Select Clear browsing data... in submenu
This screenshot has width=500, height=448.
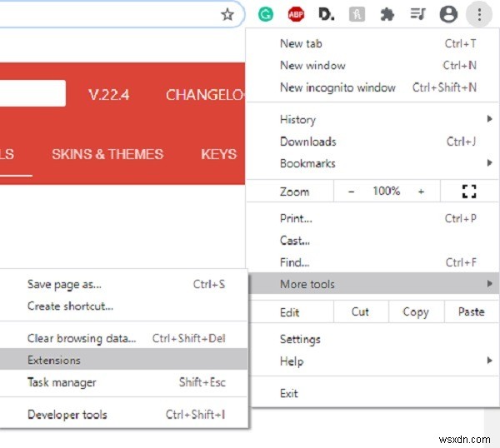[x=123, y=338]
